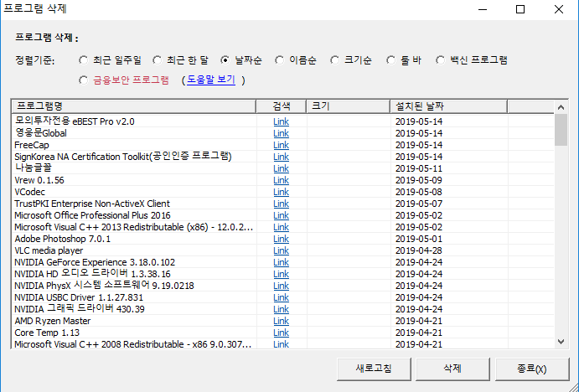Open the Link for NVIDIA PhysX 시스템 소프트웨어
The height and width of the screenshot is (392, 579).
(281, 286)
